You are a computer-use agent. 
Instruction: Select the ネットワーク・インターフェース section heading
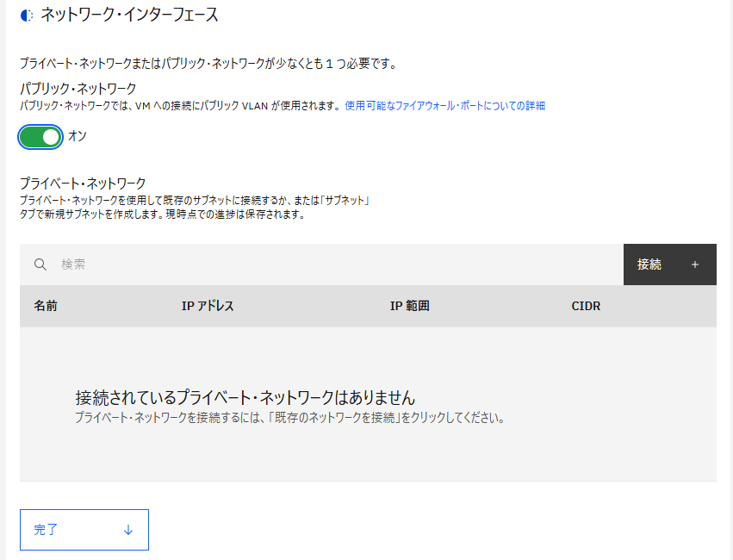[129, 16]
